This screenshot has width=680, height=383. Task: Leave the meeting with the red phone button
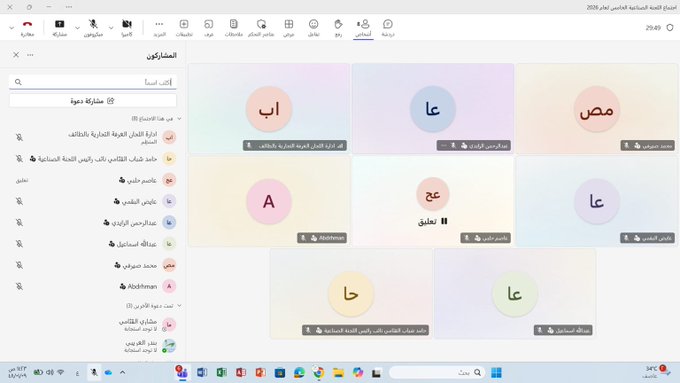pos(27,28)
